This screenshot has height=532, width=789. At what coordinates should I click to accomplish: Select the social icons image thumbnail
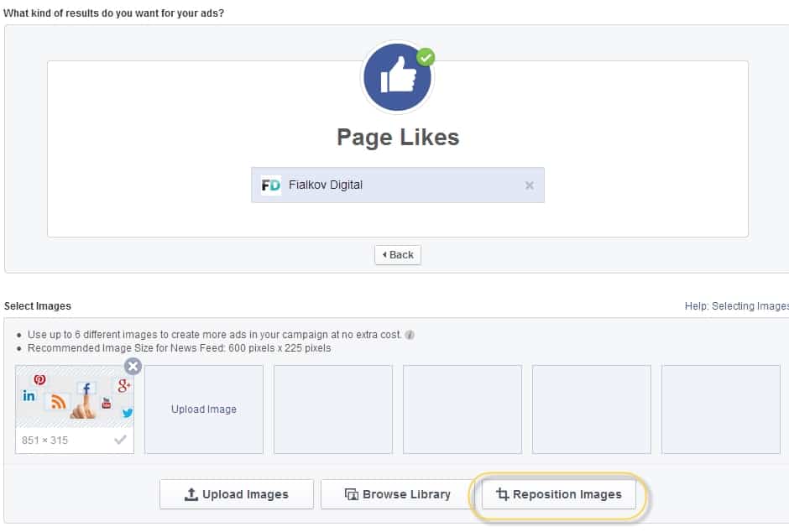(75, 397)
